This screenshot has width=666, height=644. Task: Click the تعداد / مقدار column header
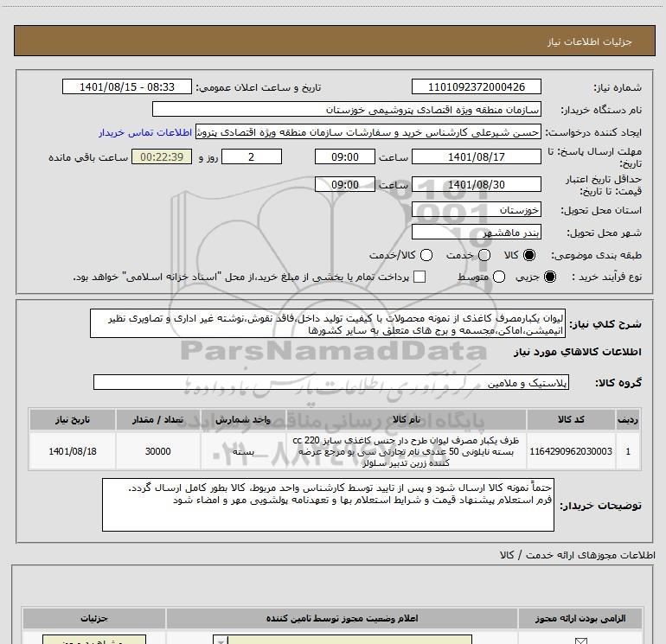click(x=157, y=419)
